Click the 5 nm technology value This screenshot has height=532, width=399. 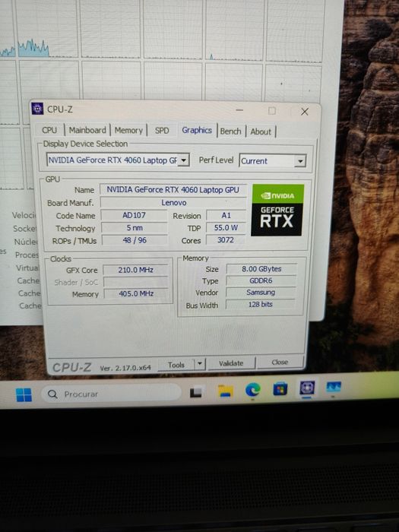tap(135, 228)
